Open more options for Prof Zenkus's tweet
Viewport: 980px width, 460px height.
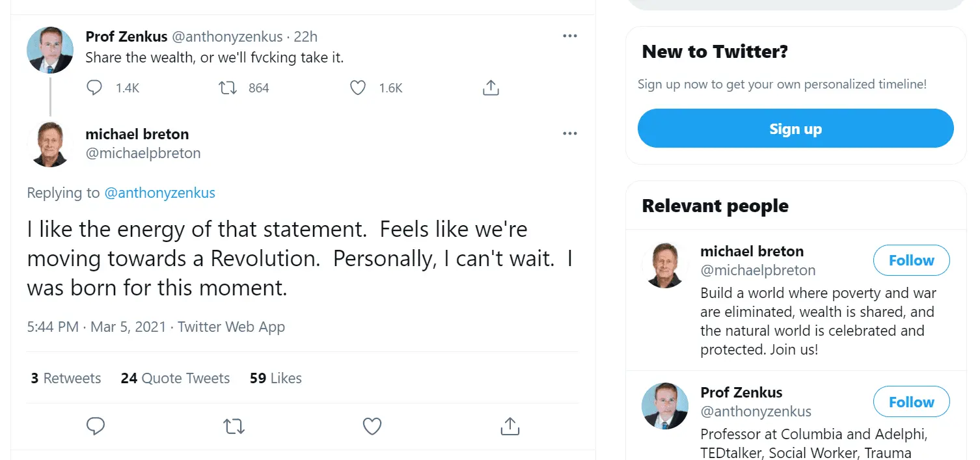(570, 36)
